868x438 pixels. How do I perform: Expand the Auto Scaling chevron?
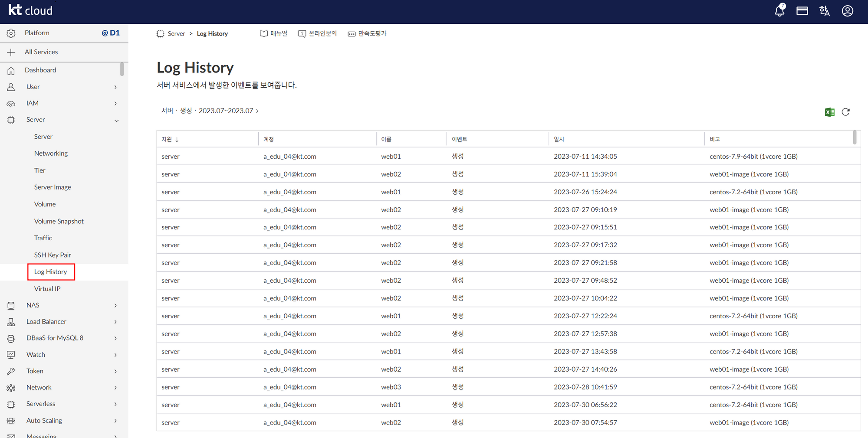pos(115,421)
